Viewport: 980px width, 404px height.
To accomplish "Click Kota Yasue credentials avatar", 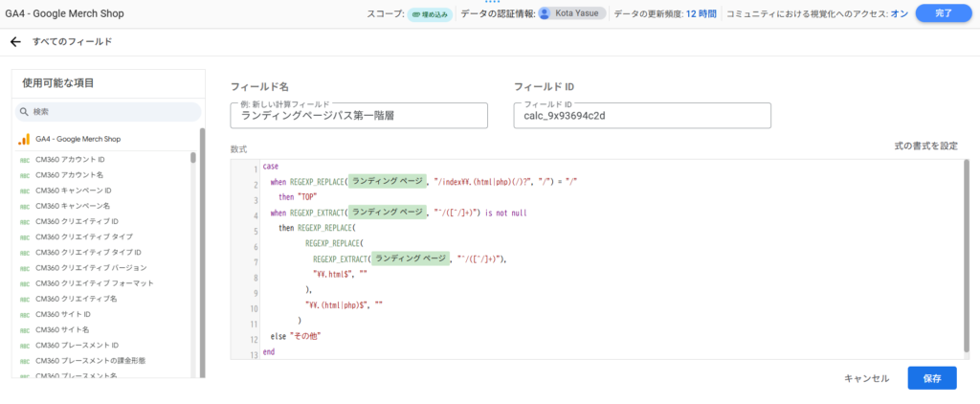I will 545,13.
